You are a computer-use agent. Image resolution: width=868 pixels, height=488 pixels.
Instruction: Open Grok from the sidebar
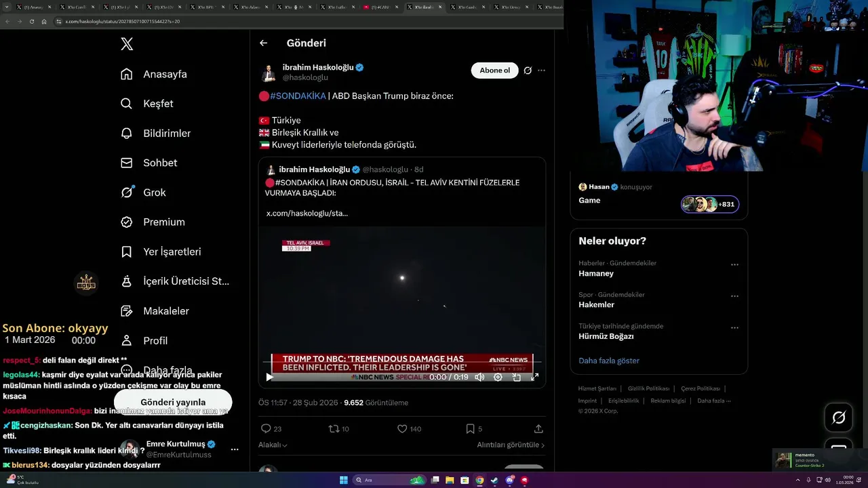coord(143,192)
